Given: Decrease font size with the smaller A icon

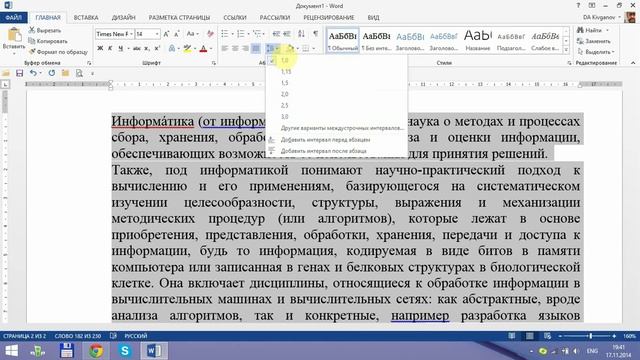Looking at the screenshot, I should tap(177, 34).
